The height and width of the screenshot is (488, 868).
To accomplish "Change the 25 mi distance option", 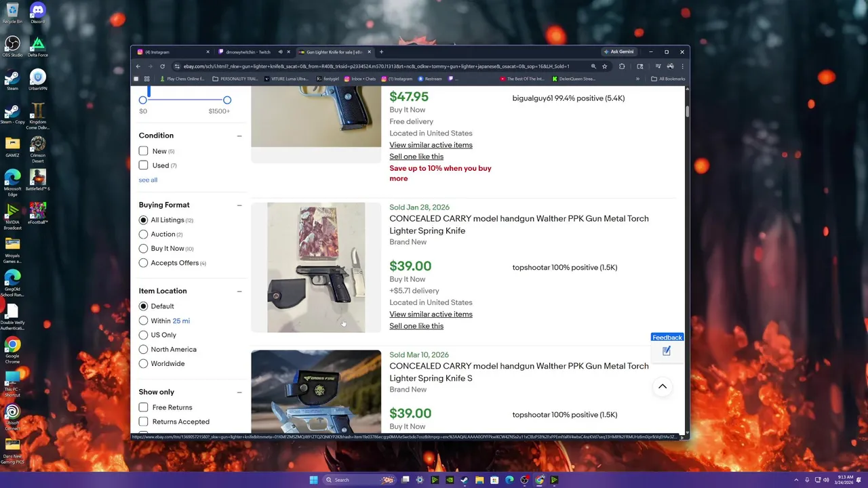I will (x=181, y=321).
